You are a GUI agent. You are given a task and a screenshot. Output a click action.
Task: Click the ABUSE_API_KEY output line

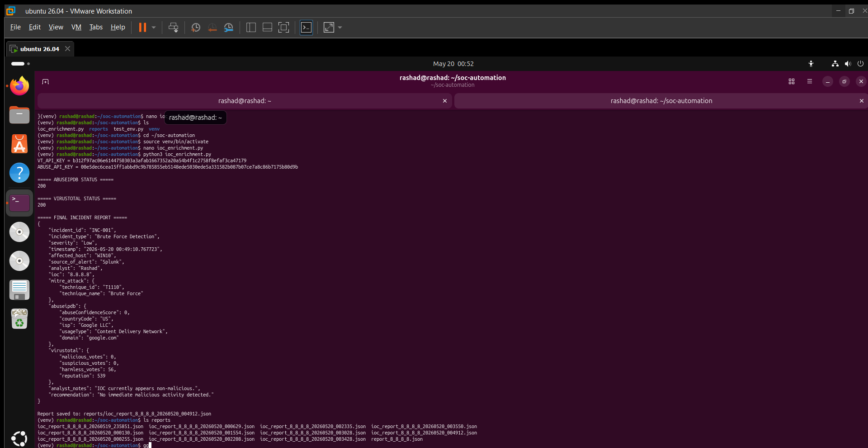click(168, 167)
